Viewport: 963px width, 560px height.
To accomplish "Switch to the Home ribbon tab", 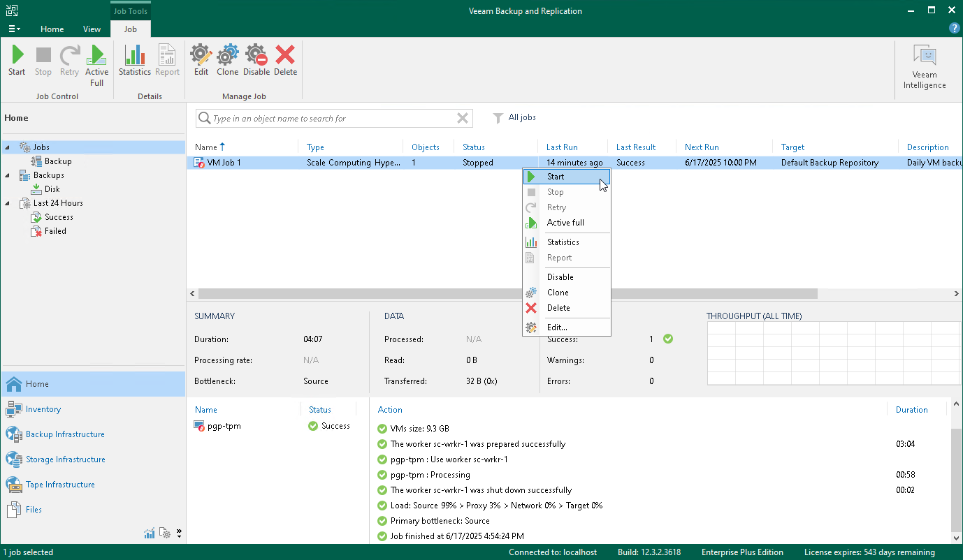I will (x=52, y=29).
